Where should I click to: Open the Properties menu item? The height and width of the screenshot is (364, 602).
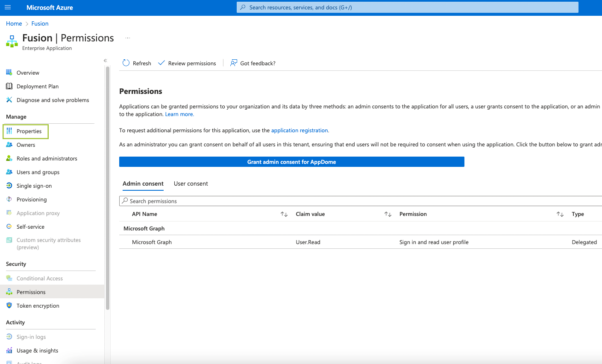point(29,131)
